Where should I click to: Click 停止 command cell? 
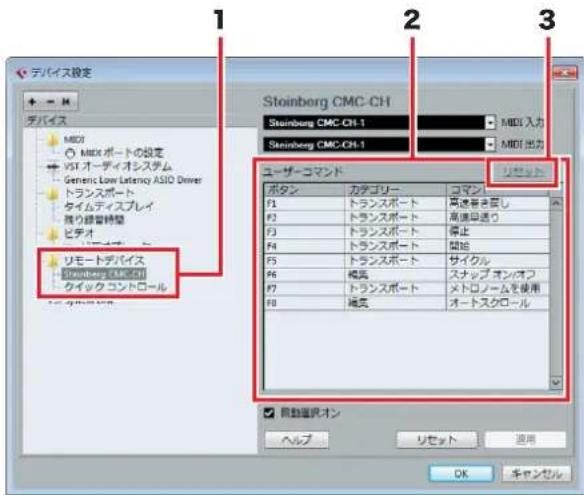[x=498, y=232]
